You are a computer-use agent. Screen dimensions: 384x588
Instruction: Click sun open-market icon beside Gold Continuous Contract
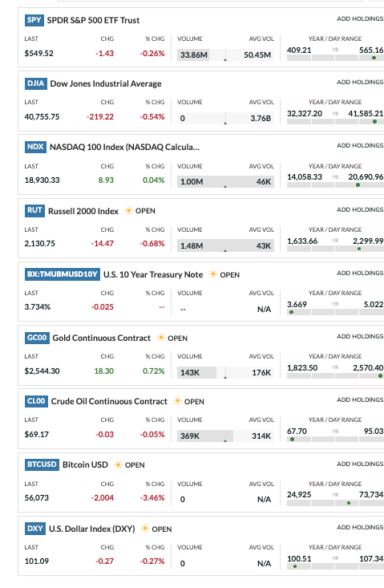click(x=160, y=338)
